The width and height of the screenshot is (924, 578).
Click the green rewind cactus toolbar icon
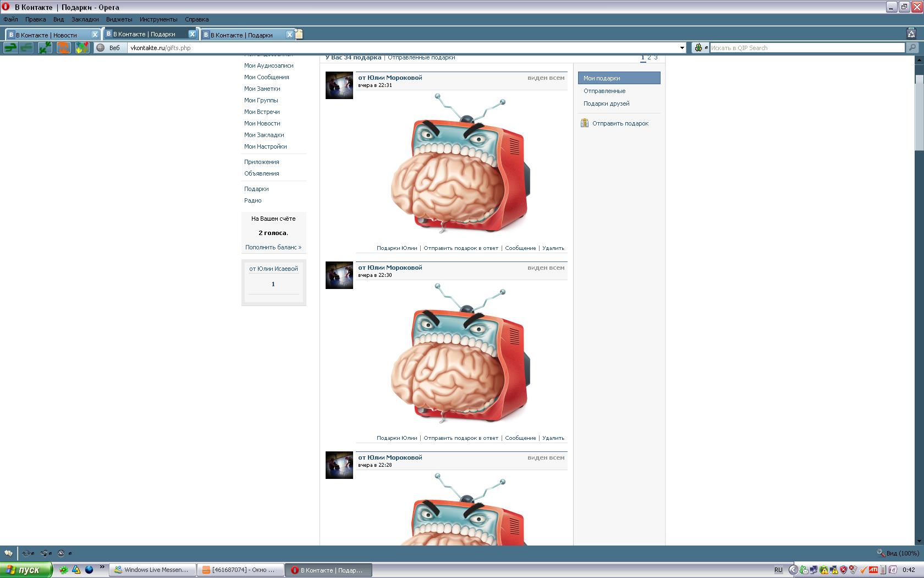pyautogui.click(x=45, y=48)
